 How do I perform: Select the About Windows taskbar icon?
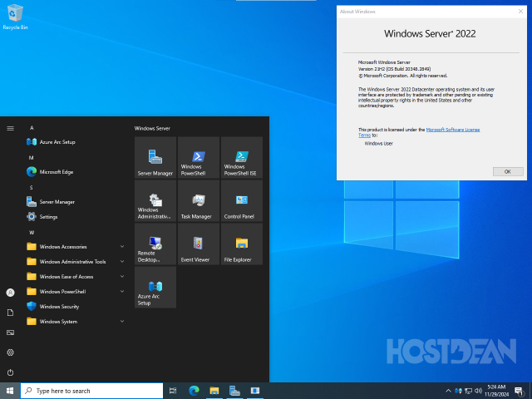tap(255, 391)
